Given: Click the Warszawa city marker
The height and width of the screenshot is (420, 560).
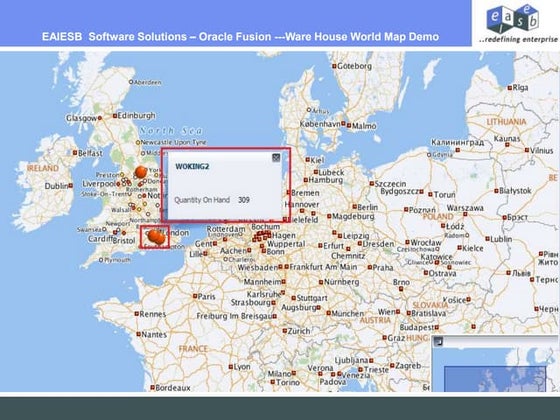Looking at the screenshot, I should click(x=465, y=214).
